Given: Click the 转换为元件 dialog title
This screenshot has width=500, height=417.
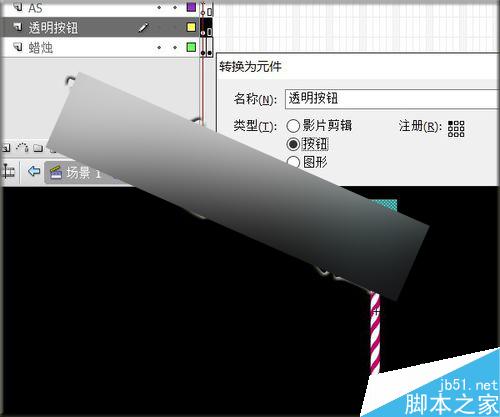Looking at the screenshot, I should tap(250, 67).
